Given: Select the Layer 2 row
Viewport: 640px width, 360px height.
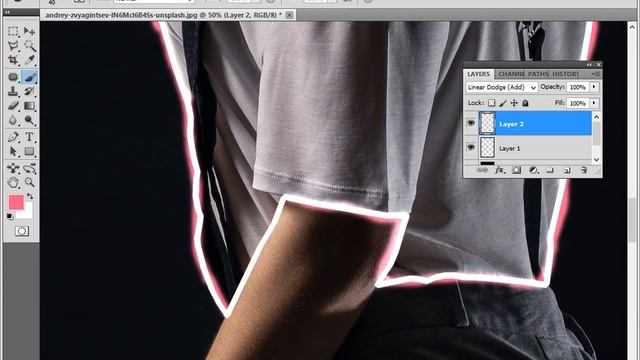Looking at the screenshot, I should [x=528, y=123].
